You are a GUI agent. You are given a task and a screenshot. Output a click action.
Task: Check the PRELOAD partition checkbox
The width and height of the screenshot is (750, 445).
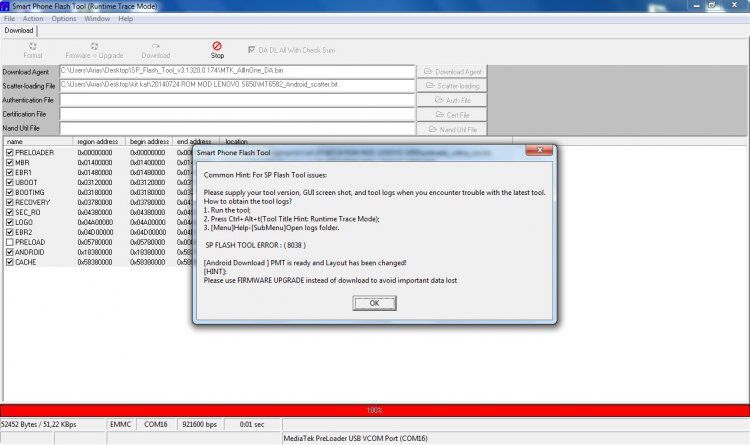(10, 242)
